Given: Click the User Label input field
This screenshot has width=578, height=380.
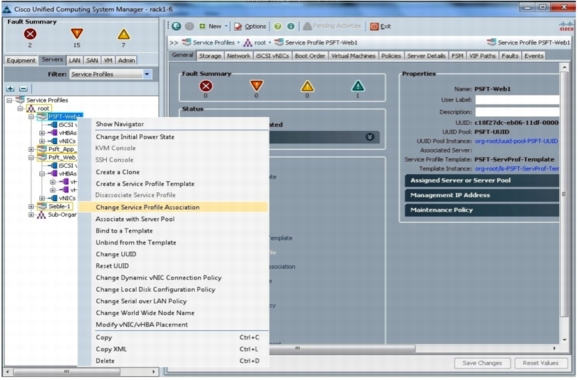Looking at the screenshot, I should 517,100.
